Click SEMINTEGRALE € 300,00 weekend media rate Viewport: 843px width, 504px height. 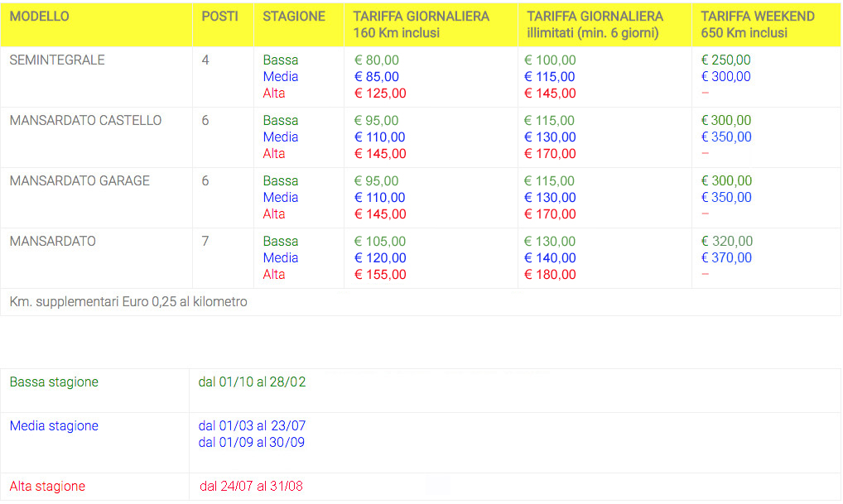tap(725, 77)
